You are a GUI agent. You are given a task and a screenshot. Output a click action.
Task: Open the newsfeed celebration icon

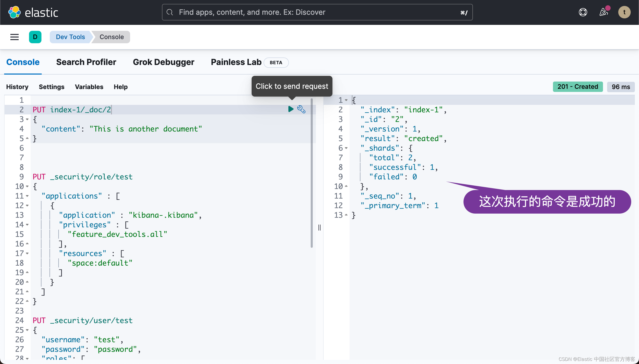click(x=603, y=12)
